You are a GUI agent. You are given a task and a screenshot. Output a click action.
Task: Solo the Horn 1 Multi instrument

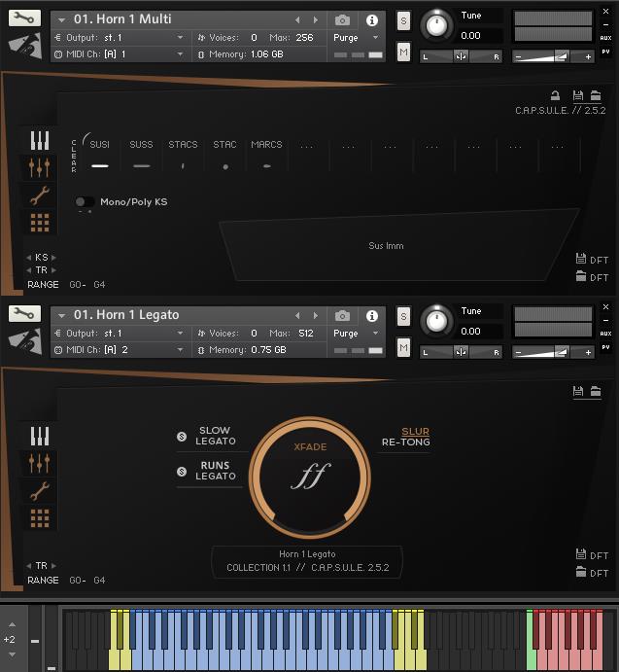click(x=403, y=20)
